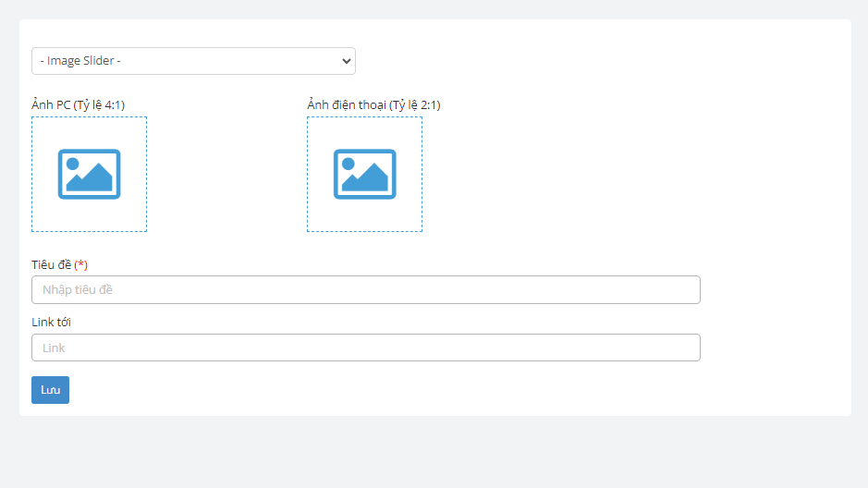Focus the 'Nhập tiêu đề' title input
Screen dimensions: 868x488
(365, 289)
